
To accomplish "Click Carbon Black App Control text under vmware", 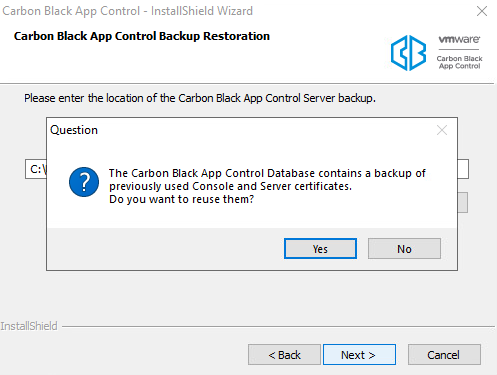I will (459, 62).
